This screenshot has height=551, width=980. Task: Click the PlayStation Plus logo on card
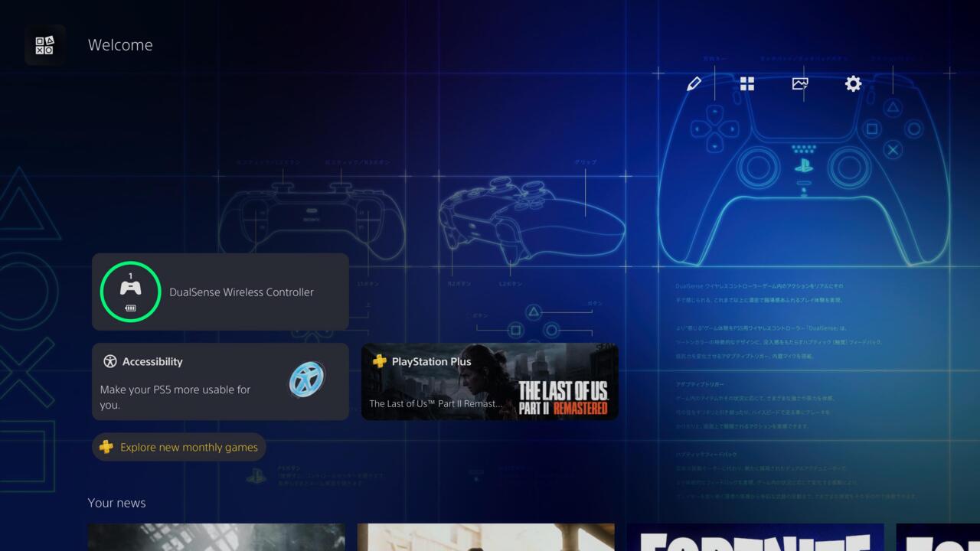point(379,361)
